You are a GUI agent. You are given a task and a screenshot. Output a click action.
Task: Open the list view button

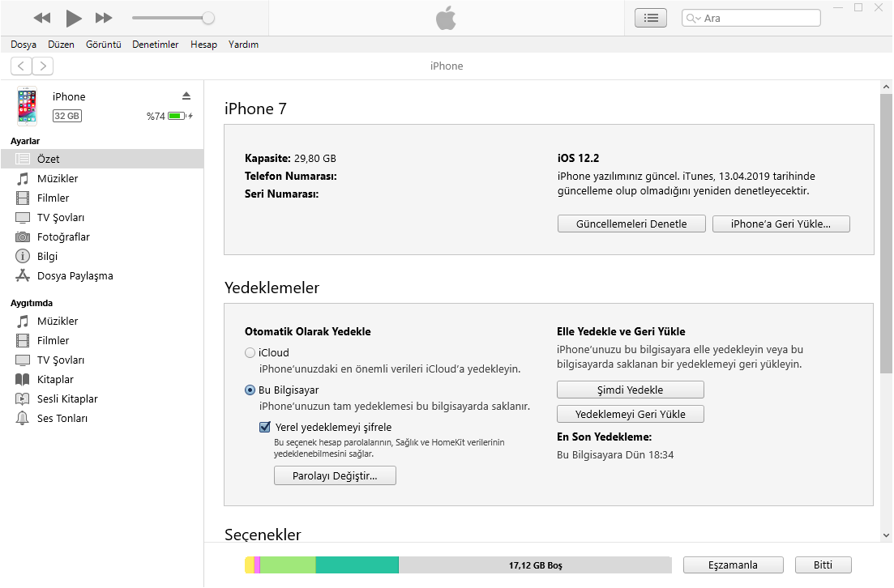pos(651,19)
